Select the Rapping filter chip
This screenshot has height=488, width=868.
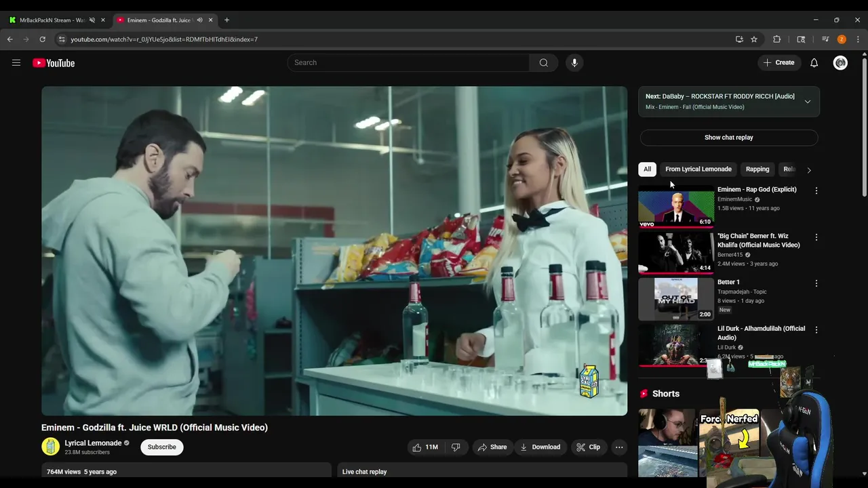[x=757, y=169]
